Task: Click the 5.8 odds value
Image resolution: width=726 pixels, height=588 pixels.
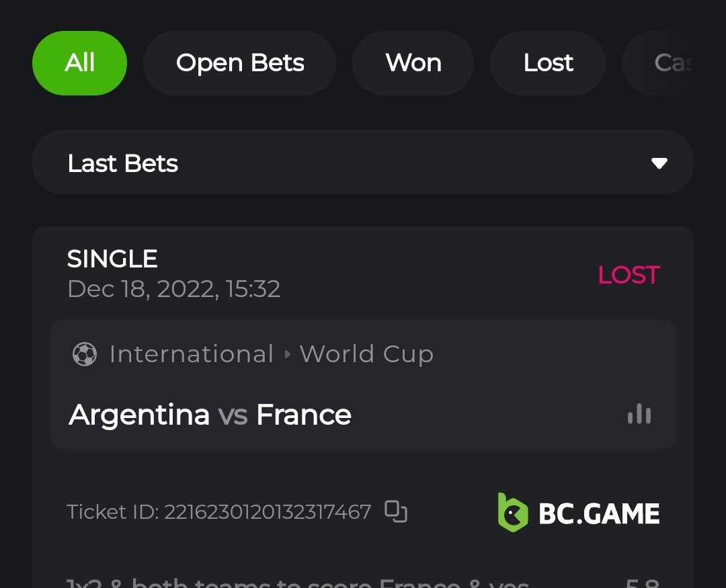Action: [x=642, y=583]
